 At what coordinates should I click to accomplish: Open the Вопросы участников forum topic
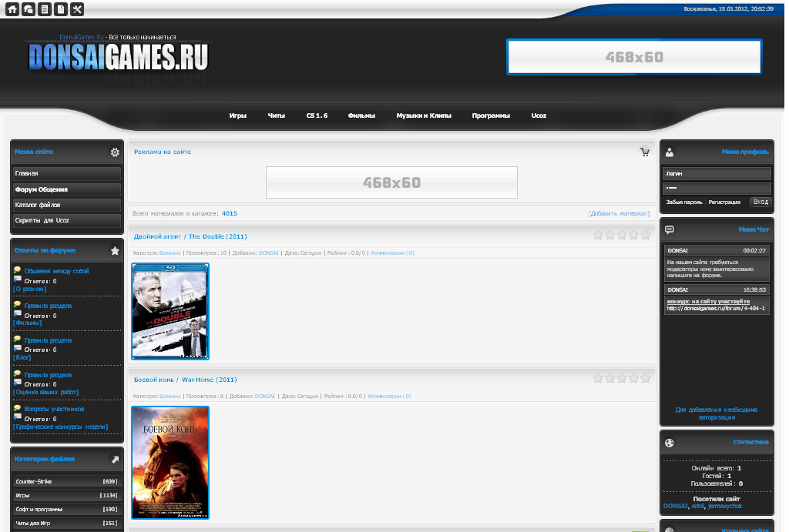point(55,410)
